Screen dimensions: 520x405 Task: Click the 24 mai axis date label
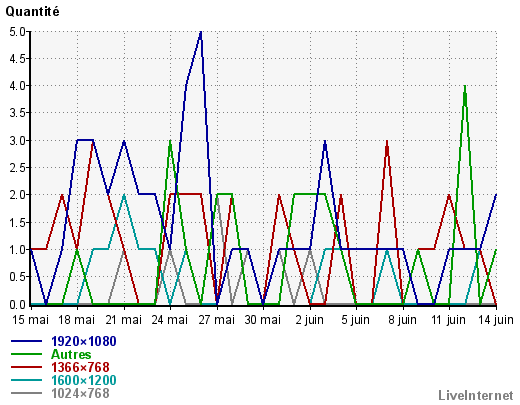170,320
